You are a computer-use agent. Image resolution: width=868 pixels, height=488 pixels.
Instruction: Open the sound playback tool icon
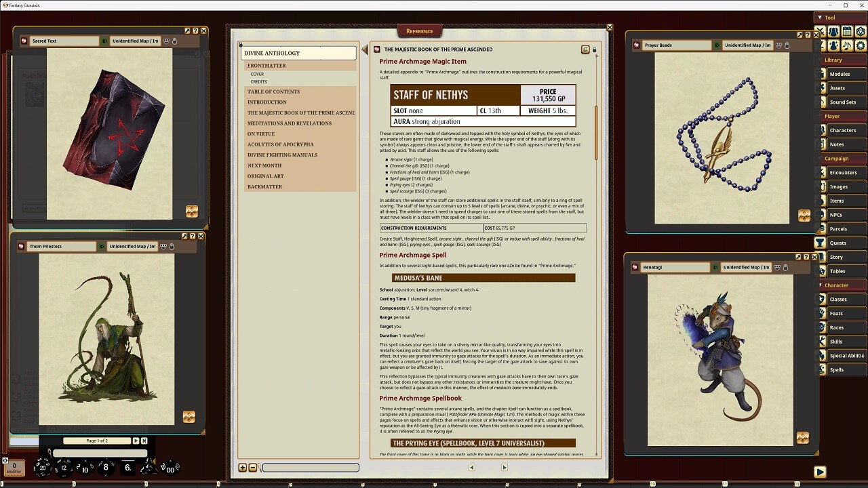tap(846, 46)
